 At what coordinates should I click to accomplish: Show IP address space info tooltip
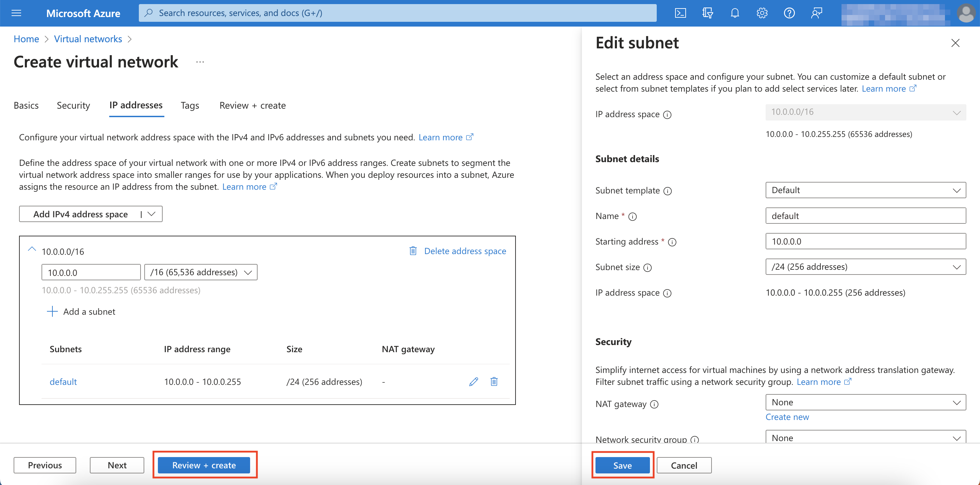[x=668, y=114]
